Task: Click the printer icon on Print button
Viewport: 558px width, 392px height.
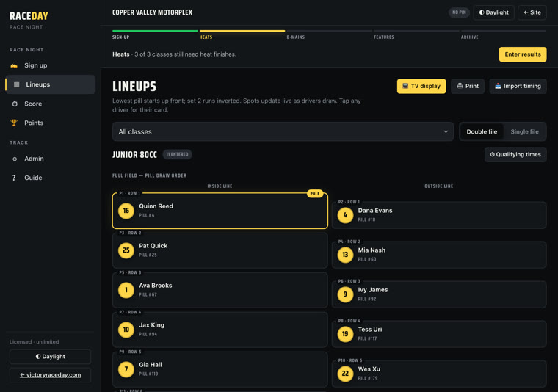Action: tap(460, 86)
